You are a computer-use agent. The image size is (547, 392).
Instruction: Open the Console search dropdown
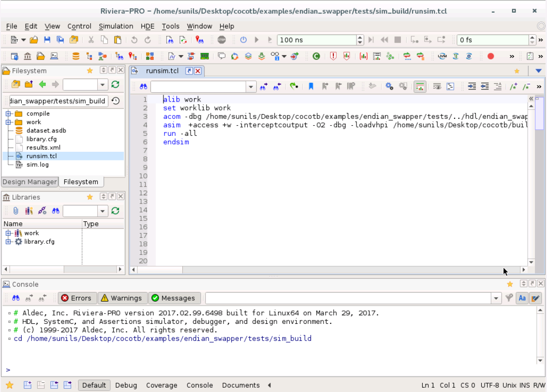tap(496, 298)
